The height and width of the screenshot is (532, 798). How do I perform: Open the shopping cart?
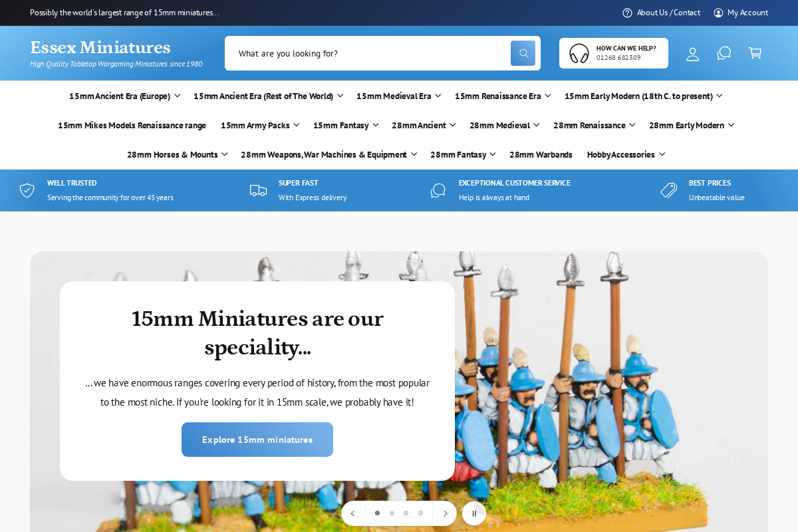pyautogui.click(x=755, y=53)
